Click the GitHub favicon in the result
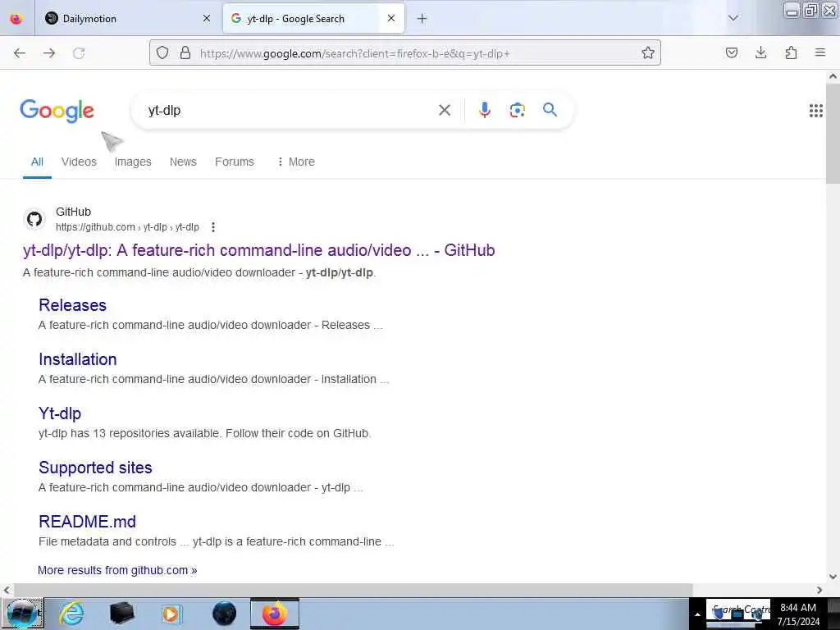The height and width of the screenshot is (630, 840). tap(34, 219)
